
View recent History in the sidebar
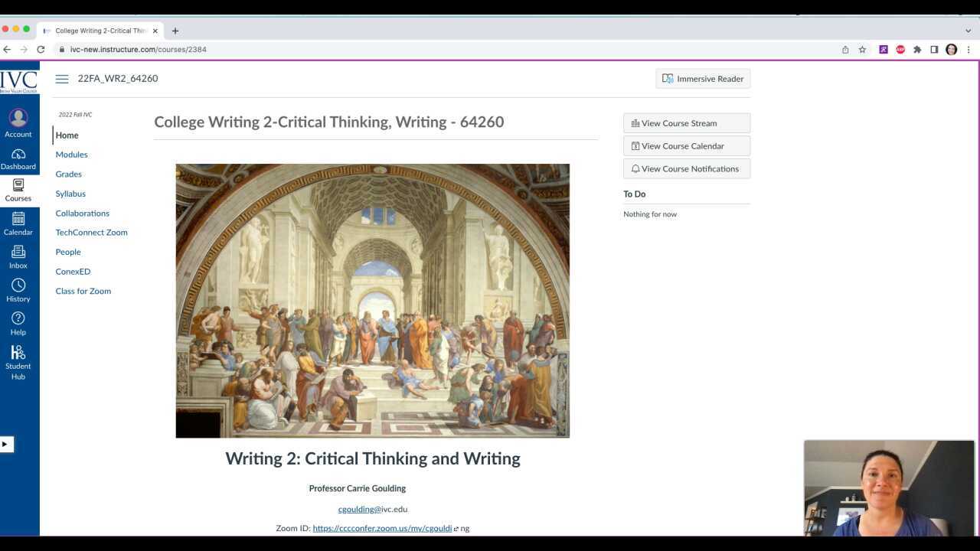[18, 289]
